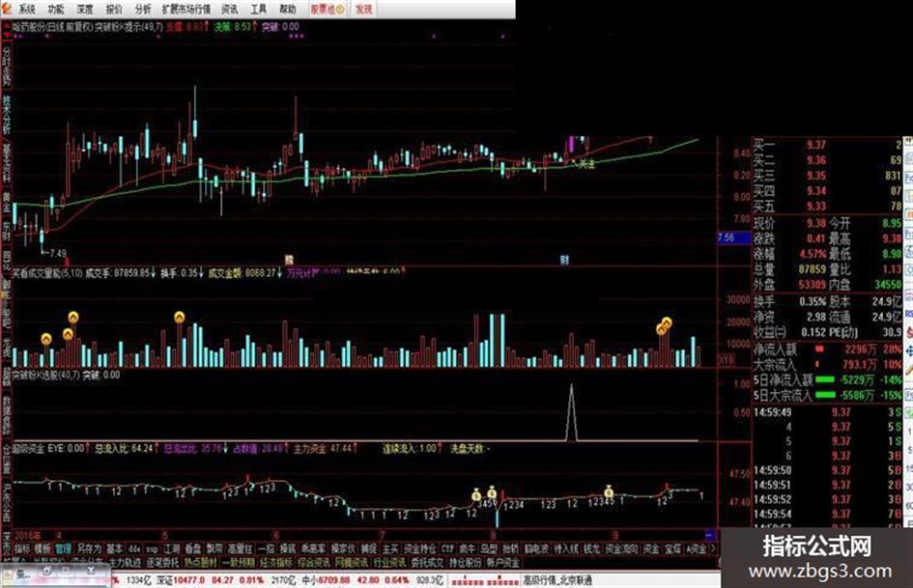913x588 pixels.
Task: Open the 委托成交 tab
Action: (x=427, y=562)
